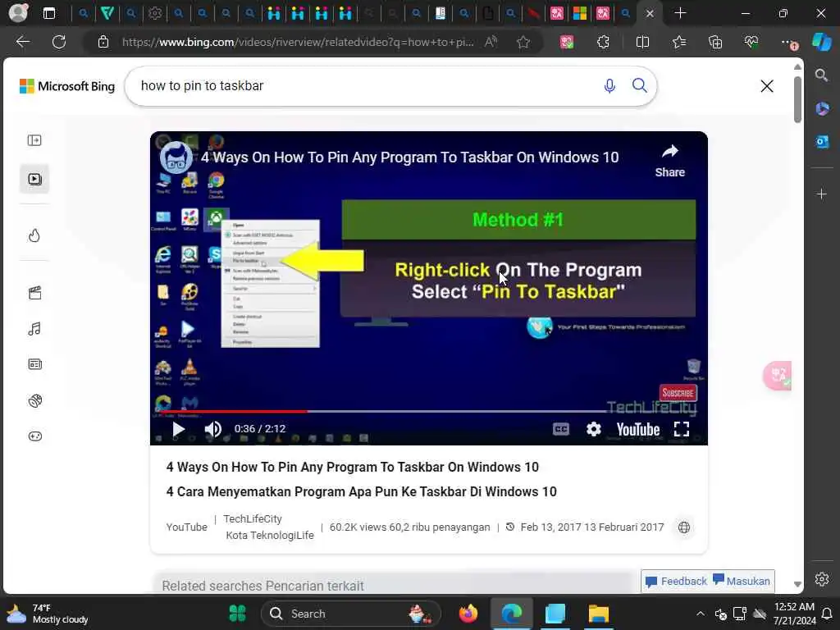Open tab actions menu icon

pos(48,13)
